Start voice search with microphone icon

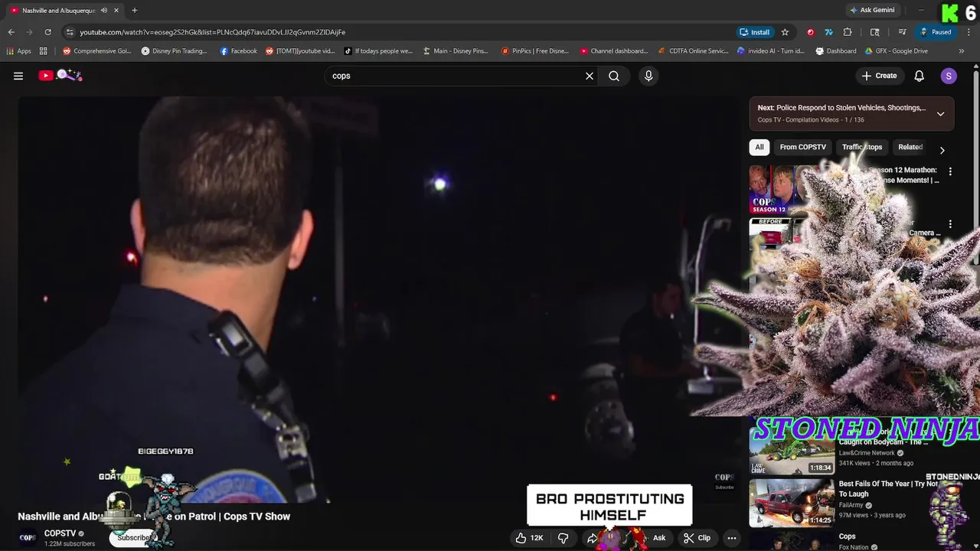(648, 76)
